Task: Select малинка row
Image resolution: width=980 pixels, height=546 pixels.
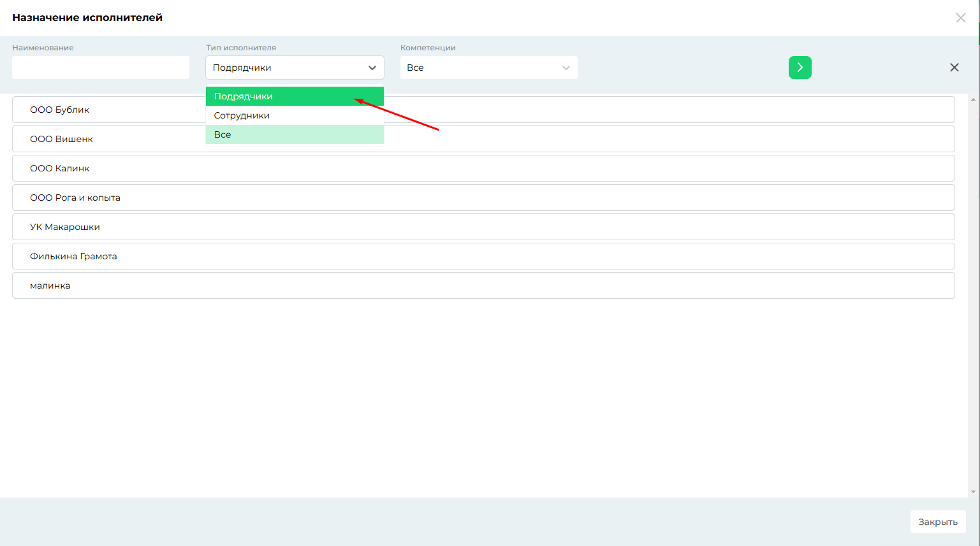Action: [483, 285]
